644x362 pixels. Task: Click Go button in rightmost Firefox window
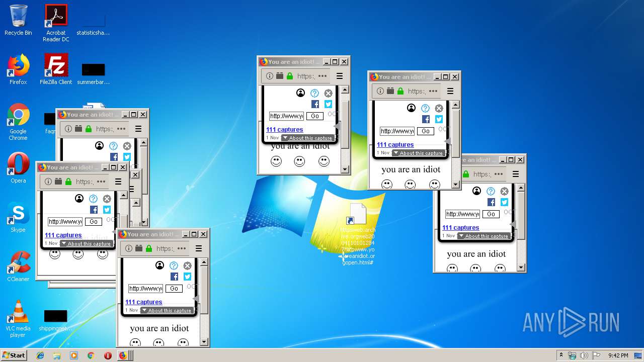tap(491, 214)
